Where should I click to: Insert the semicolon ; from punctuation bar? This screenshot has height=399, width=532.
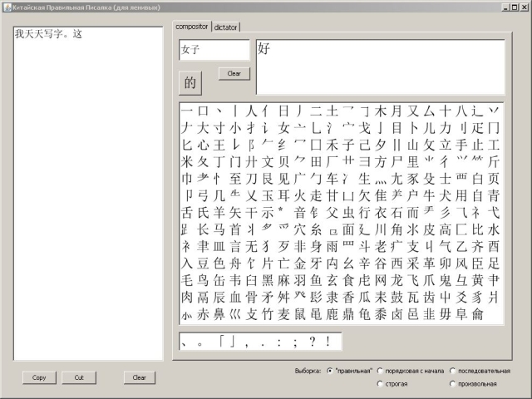click(x=296, y=342)
